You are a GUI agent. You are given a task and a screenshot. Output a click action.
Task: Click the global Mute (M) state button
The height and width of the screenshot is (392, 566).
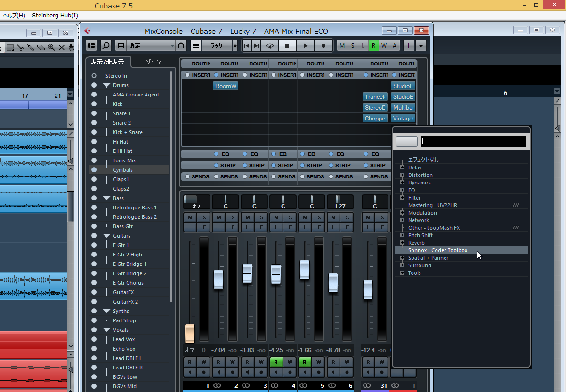(342, 46)
